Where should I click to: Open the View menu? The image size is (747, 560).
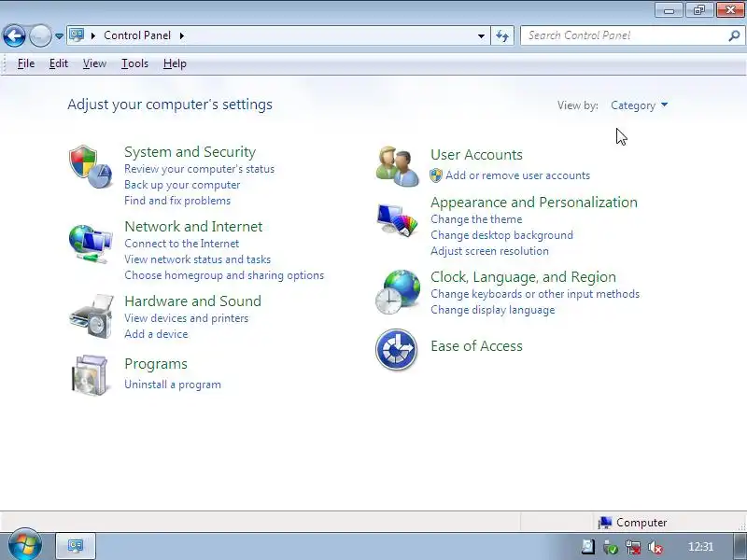pos(94,63)
